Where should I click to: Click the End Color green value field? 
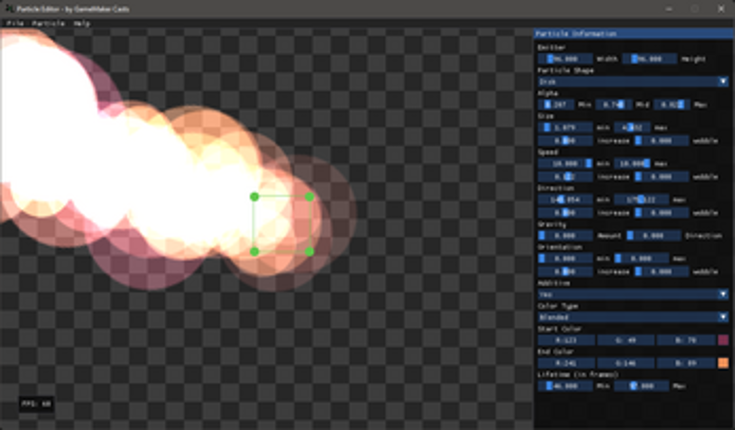point(626,363)
